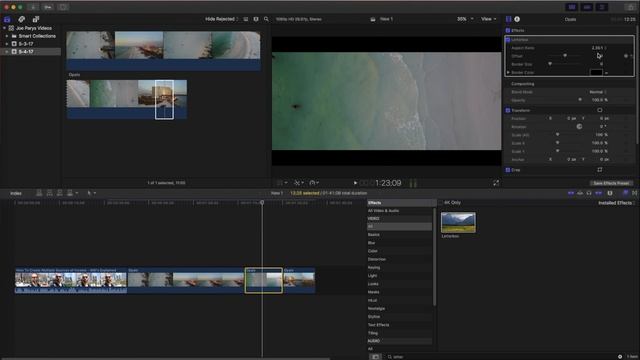640x360 pixels.
Task: Toggle the Effects section checkbox
Action: pos(508,31)
